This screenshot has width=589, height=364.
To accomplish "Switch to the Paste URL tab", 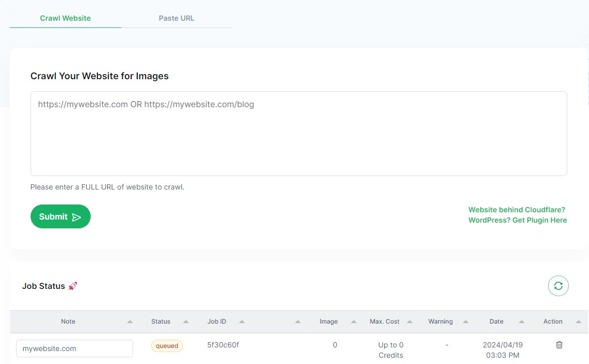I will (176, 18).
